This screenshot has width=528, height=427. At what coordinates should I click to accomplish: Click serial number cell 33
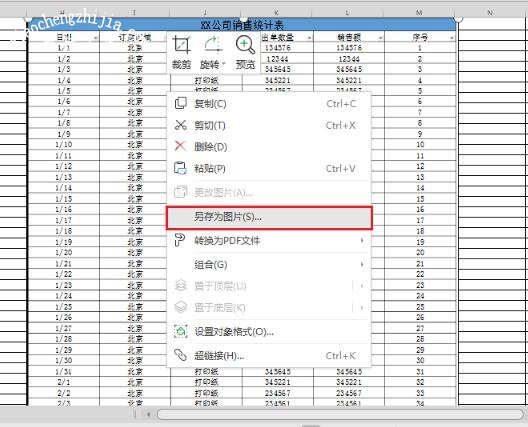[x=420, y=393]
